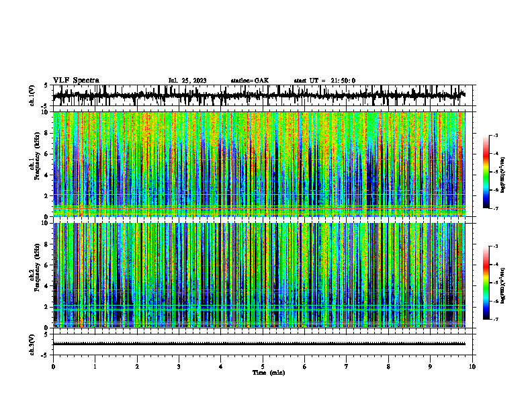
Task: Click the ch.1 Frequency (kHz) axis label
Action: pyautogui.click(x=35, y=164)
